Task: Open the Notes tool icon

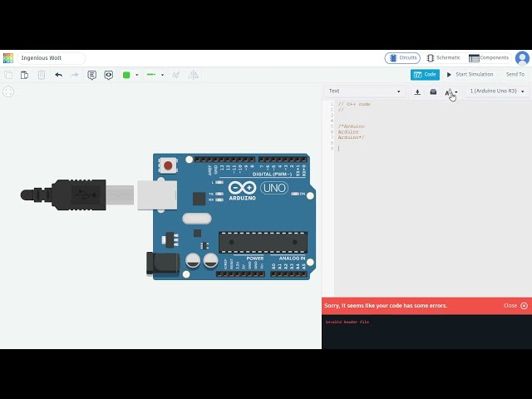Action: [91, 75]
